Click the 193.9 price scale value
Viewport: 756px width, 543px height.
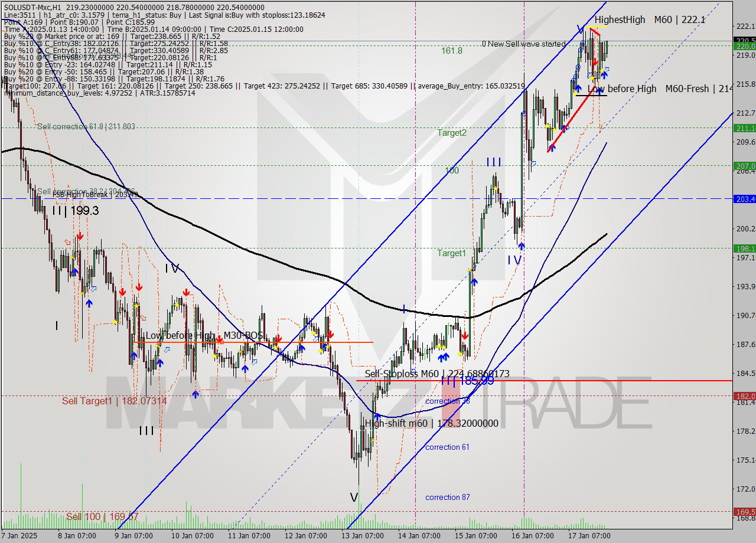tap(745, 286)
